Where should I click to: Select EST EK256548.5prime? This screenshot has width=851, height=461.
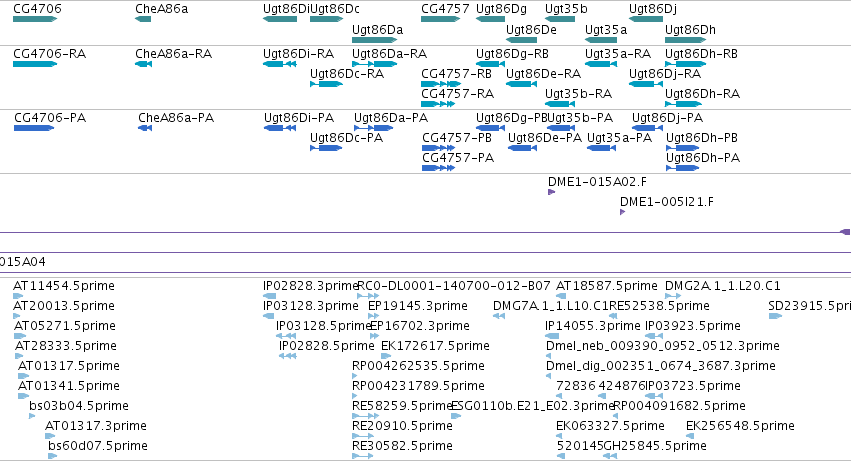click(x=690, y=436)
